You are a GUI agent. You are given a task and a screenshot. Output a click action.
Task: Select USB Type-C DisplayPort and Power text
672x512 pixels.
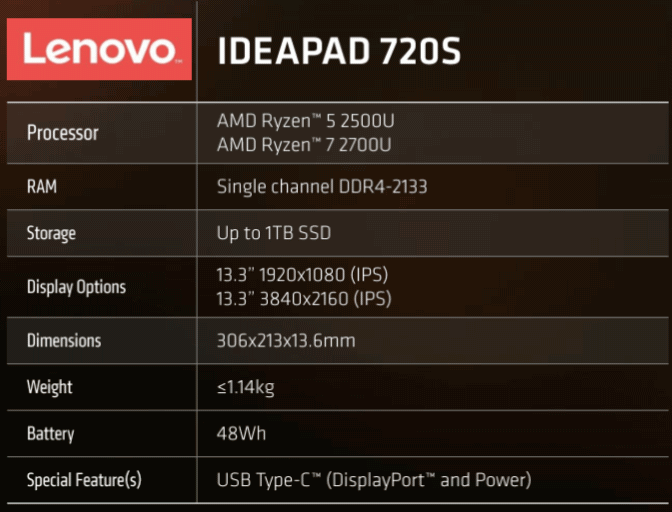point(374,480)
